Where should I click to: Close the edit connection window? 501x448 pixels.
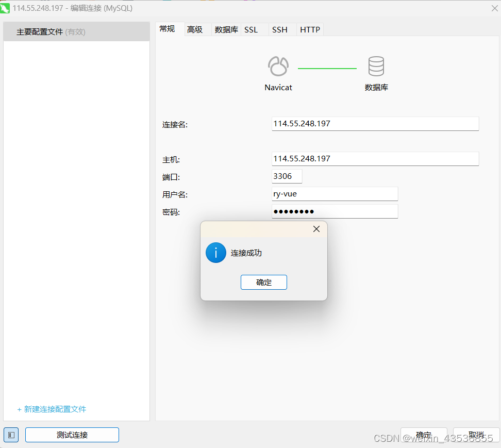(x=495, y=8)
